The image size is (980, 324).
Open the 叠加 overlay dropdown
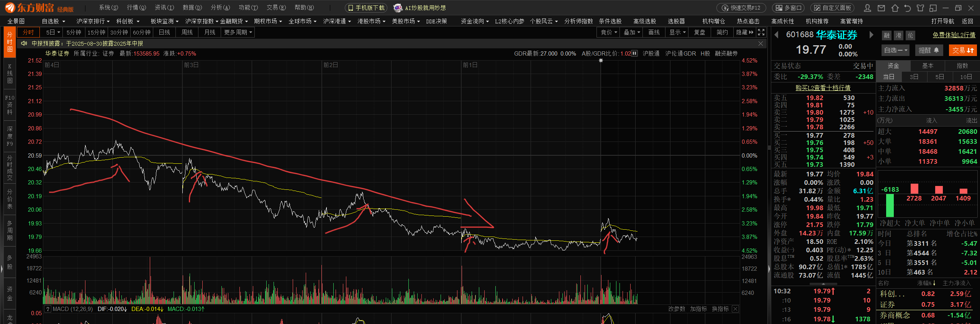click(631, 32)
